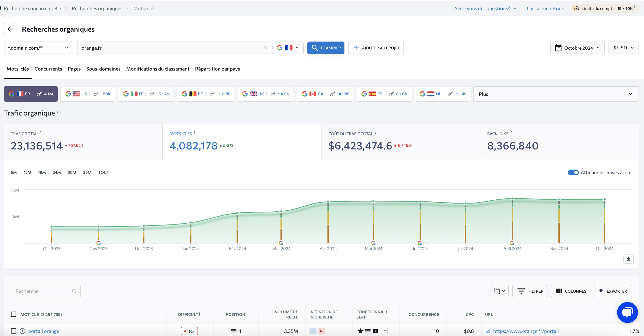Open the copy options dropdown
The width and height of the screenshot is (644, 336).
pyautogui.click(x=500, y=291)
